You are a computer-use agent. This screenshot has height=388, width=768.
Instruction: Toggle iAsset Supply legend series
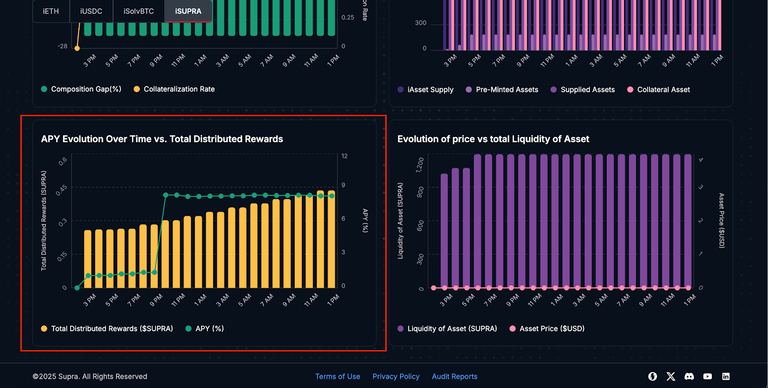tap(426, 90)
